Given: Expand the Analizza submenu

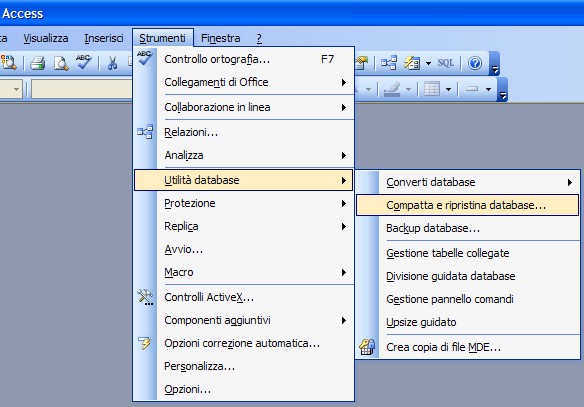Looking at the screenshot, I should click(243, 155).
